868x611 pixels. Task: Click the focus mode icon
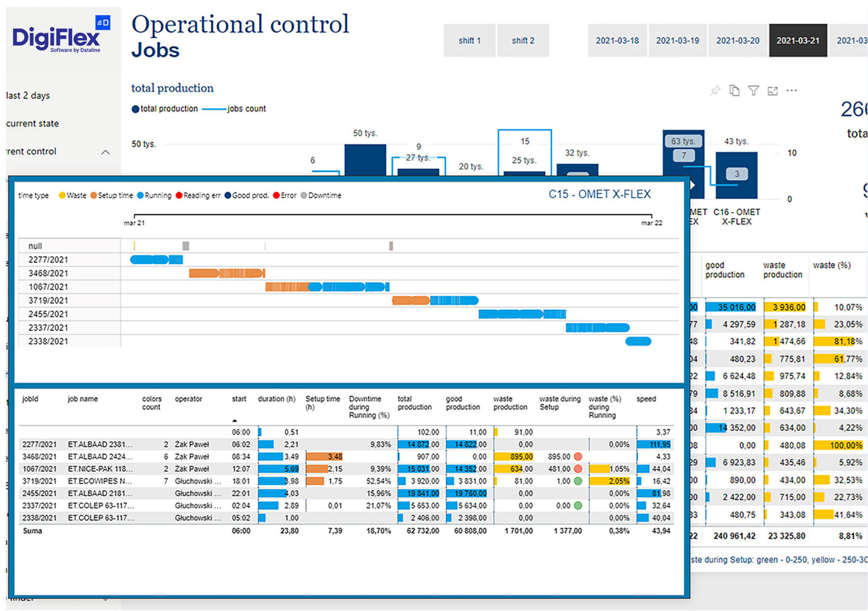point(772,91)
